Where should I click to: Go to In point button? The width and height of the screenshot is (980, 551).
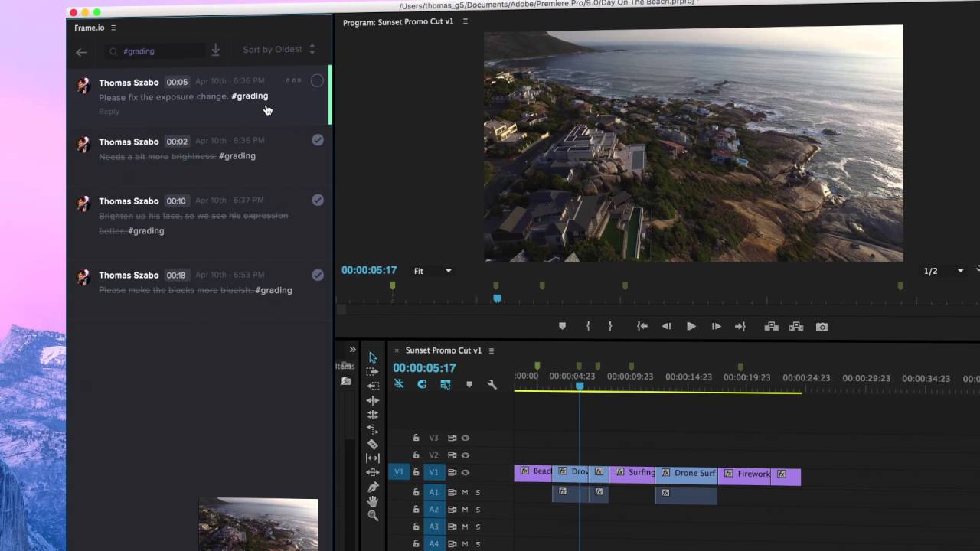(x=642, y=326)
